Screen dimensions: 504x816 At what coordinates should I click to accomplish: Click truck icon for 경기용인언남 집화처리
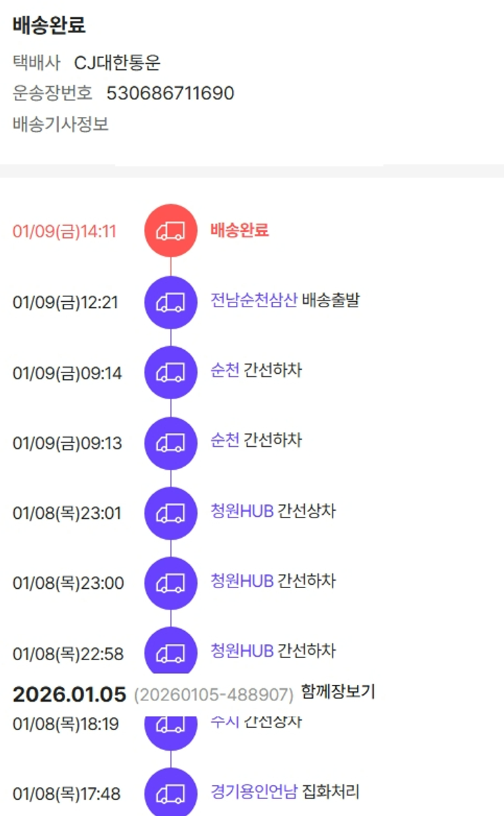click(x=171, y=794)
